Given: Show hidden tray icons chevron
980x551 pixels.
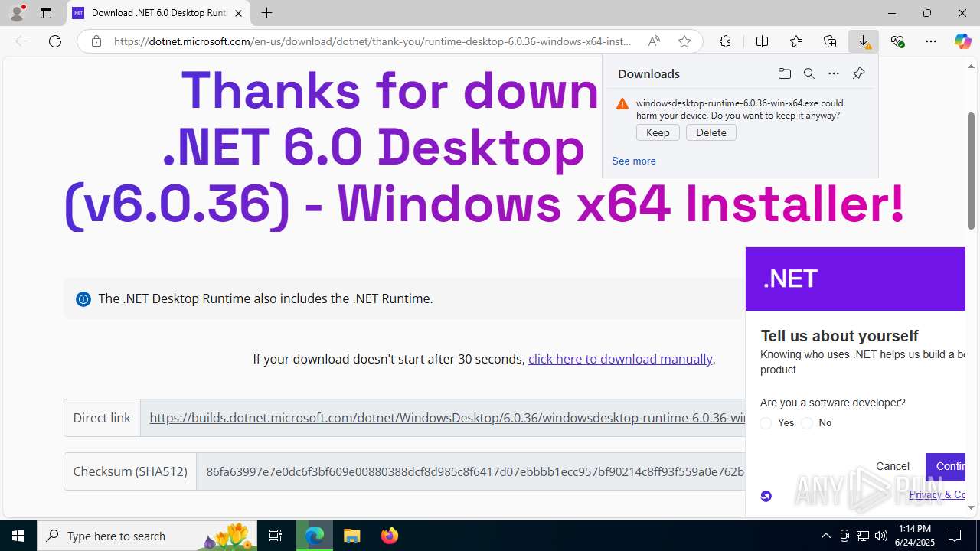Looking at the screenshot, I should pyautogui.click(x=825, y=536).
